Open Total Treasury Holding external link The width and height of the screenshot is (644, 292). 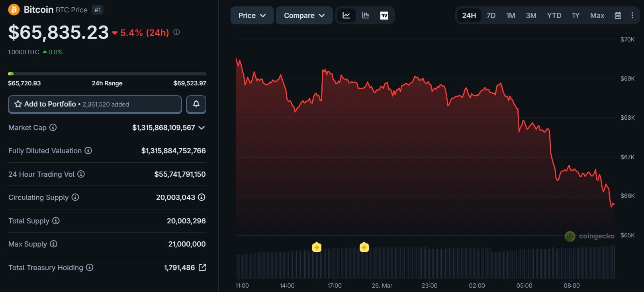(x=202, y=267)
